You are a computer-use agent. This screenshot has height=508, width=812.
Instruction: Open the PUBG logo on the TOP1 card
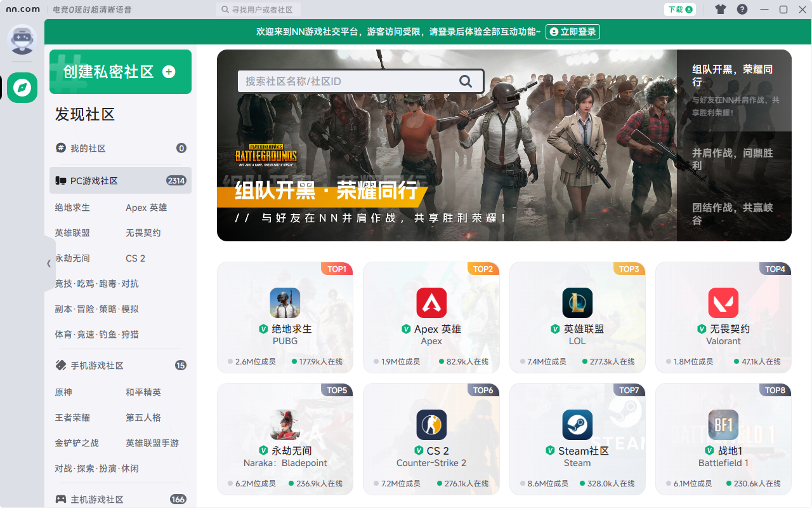pos(285,302)
